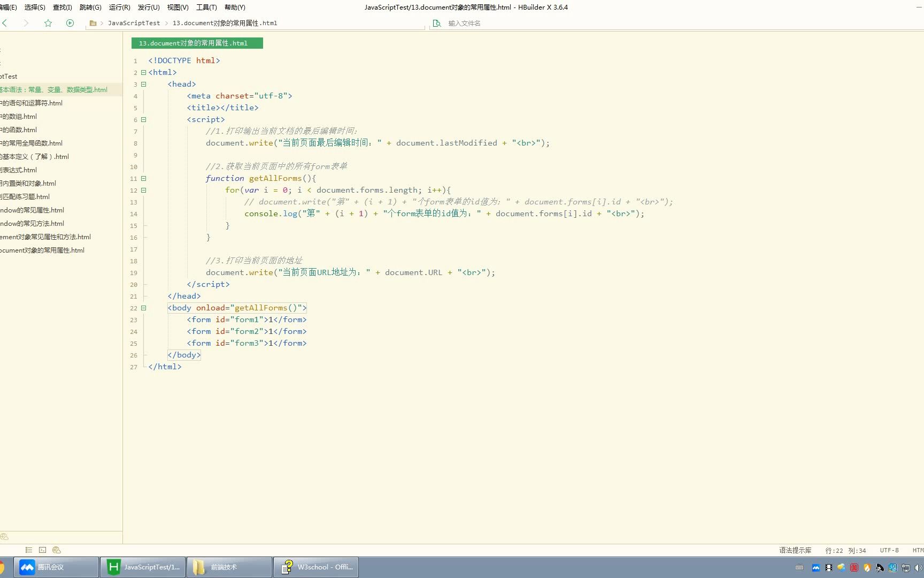
Task: Click the document.URL text on line 19
Action: [413, 272]
